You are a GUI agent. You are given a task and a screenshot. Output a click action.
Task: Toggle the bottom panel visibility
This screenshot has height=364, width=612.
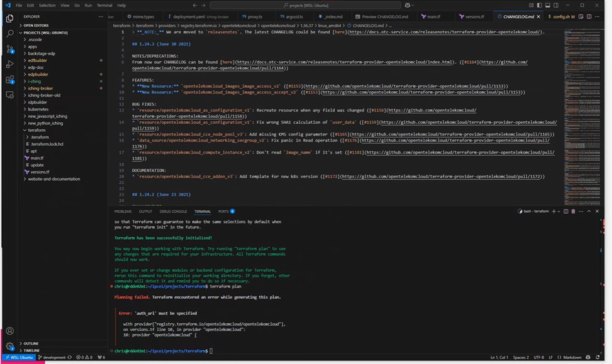548,5
